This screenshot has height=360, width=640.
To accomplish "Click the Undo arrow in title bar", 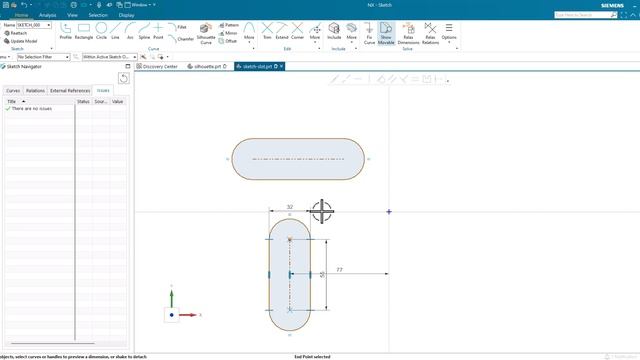I will pos(24,5).
